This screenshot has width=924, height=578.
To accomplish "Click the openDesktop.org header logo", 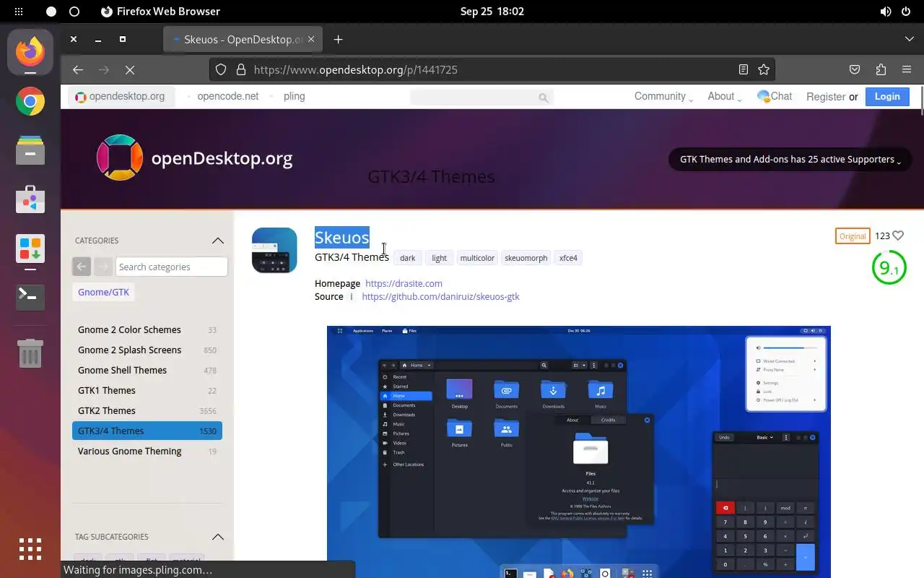I will (195, 158).
